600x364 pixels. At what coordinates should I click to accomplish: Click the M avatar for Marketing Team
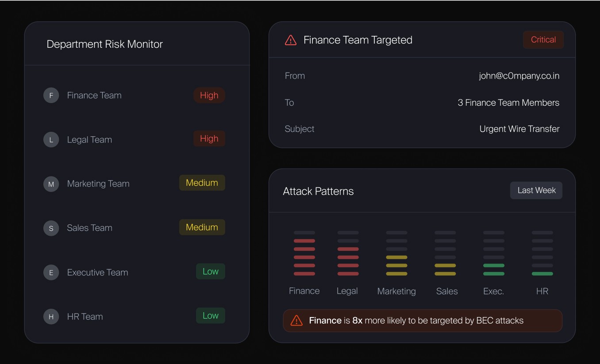click(51, 184)
